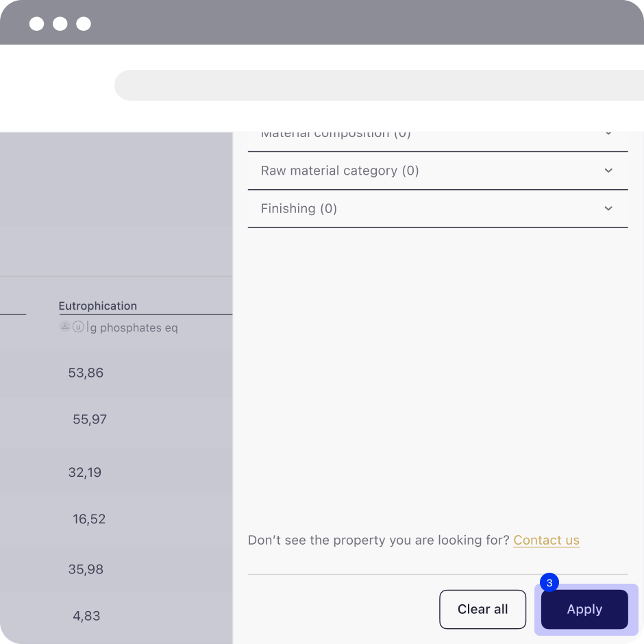644x644 pixels.
Task: Apply the selected filters
Action: 584,609
